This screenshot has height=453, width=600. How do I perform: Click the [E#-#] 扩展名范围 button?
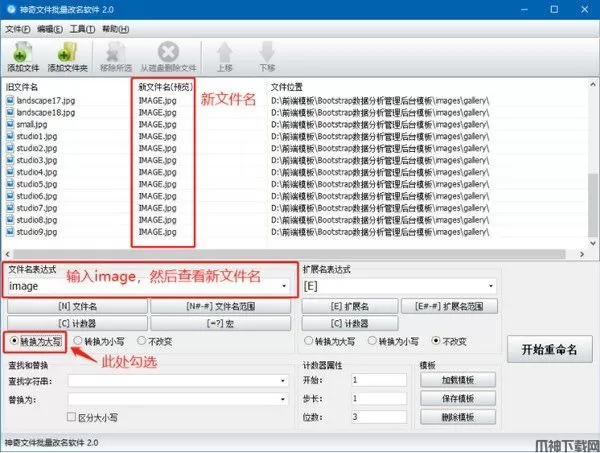pyautogui.click(x=449, y=306)
